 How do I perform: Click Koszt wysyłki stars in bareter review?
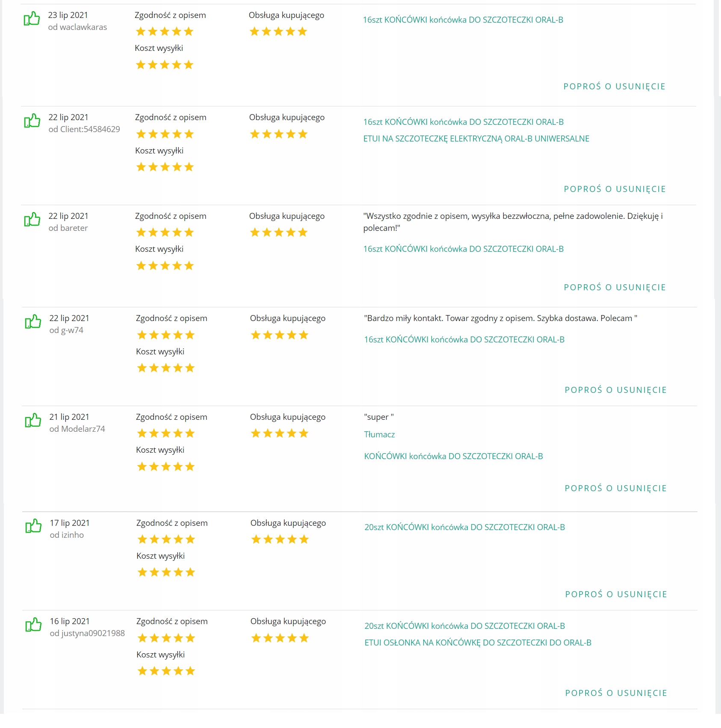point(165,266)
